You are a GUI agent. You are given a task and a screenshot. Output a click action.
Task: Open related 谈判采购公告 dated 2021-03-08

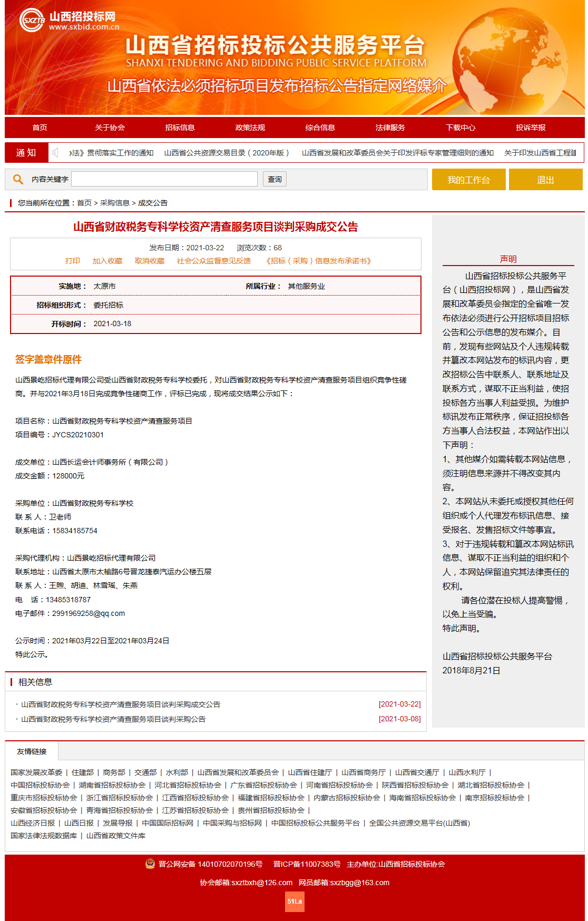(113, 719)
